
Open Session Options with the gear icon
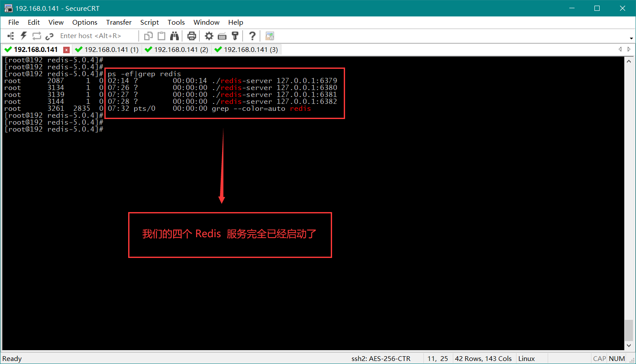pos(209,36)
